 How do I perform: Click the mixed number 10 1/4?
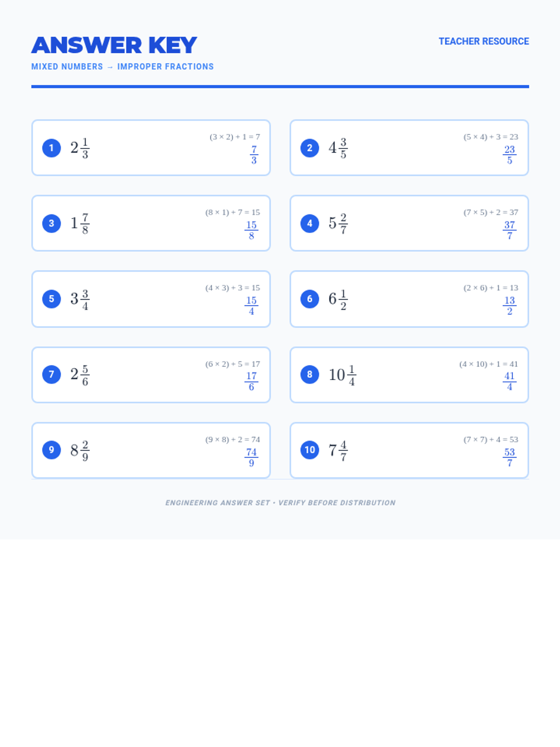(x=343, y=375)
